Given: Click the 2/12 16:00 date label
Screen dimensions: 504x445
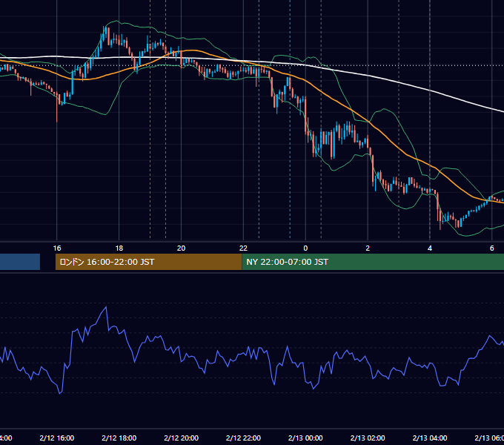Looking at the screenshot, I should point(57,438).
